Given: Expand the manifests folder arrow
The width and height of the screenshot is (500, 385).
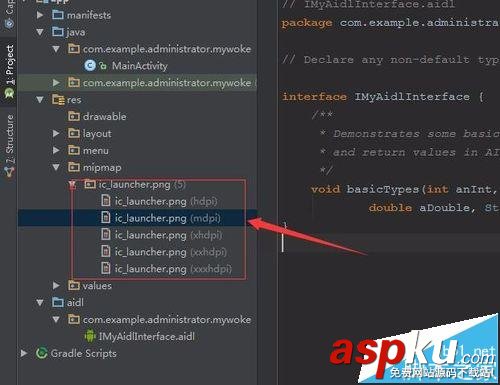Looking at the screenshot, I should click(x=40, y=15).
